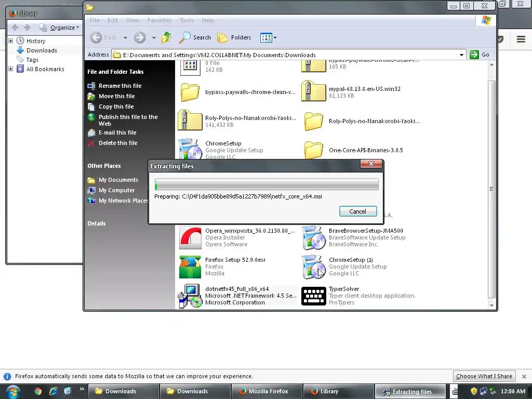Click the extraction progress bar
532x399 pixels.
(x=267, y=184)
